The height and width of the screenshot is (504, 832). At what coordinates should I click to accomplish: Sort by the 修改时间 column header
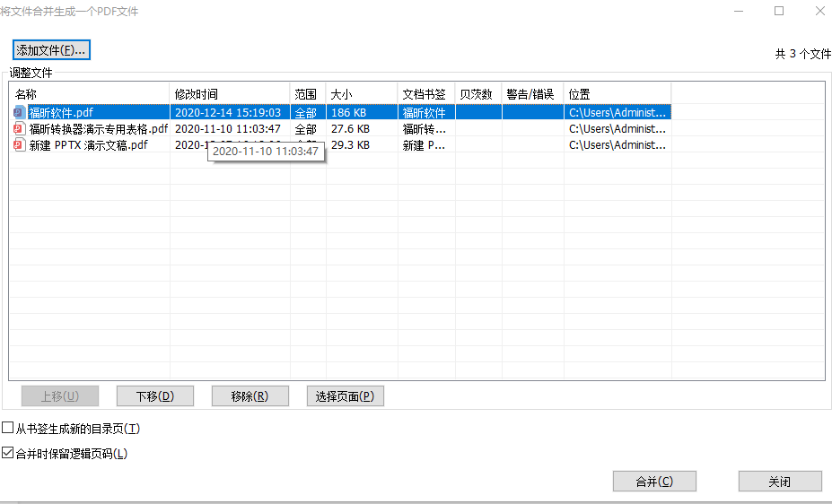click(230, 94)
